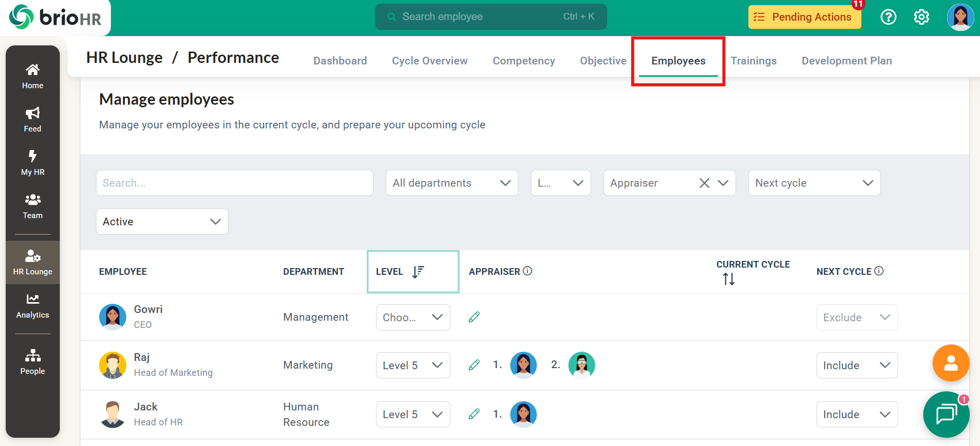The image size is (980, 446).
Task: Clear the Appraiser filter
Action: click(x=704, y=183)
